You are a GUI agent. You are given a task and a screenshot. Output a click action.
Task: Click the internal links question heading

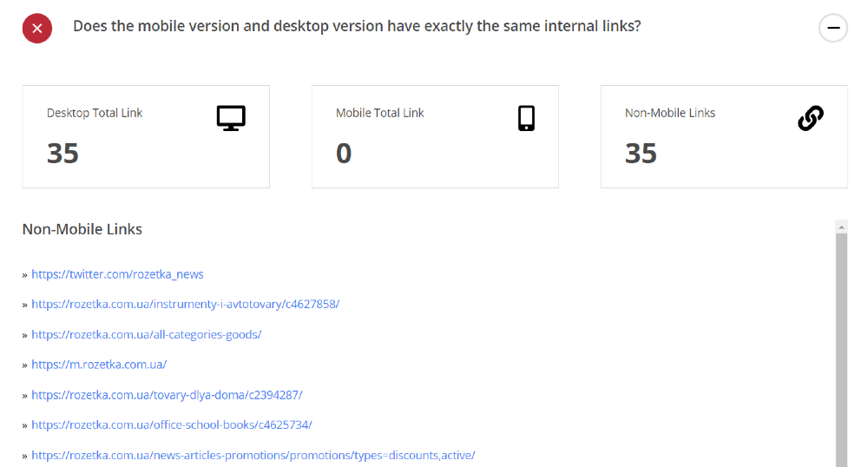point(357,26)
